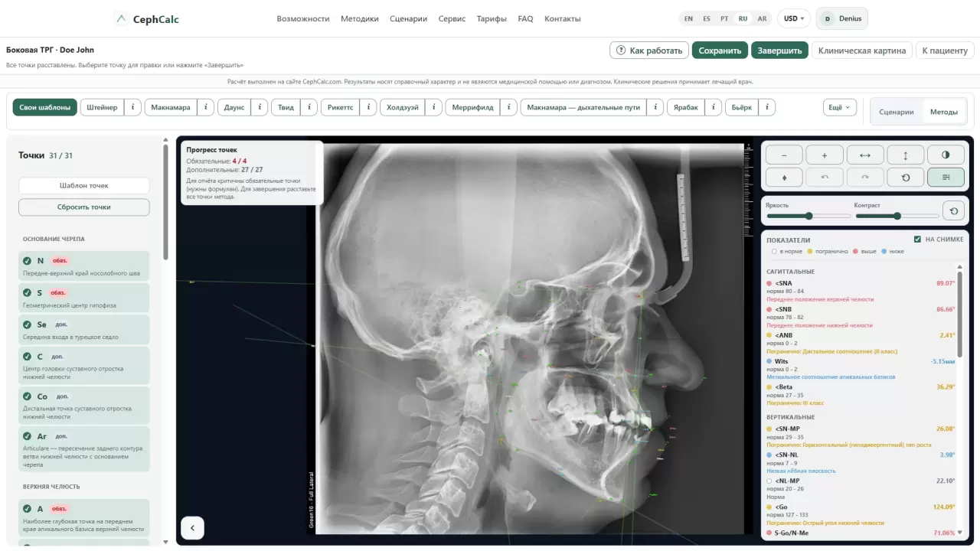Switch language to AR
Image resolution: width=980 pixels, height=551 pixels.
click(x=762, y=18)
